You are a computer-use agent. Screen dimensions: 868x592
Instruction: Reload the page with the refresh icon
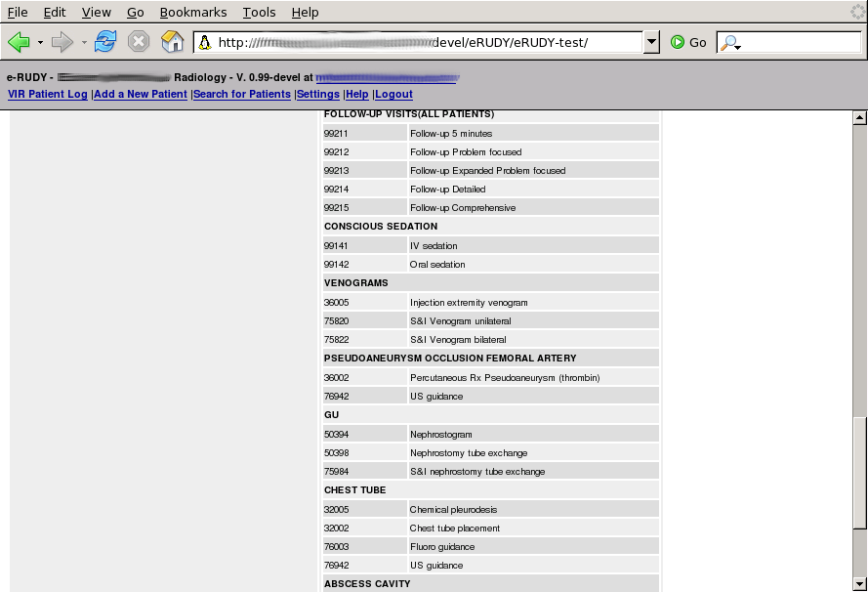click(105, 42)
